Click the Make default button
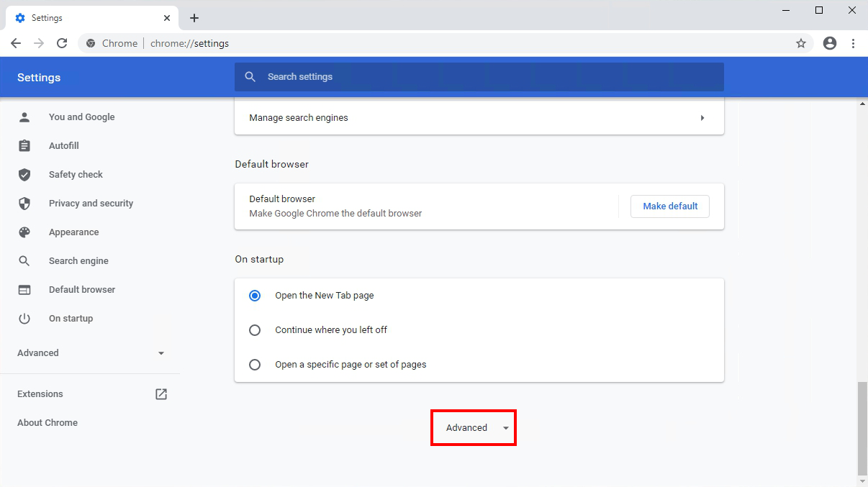This screenshot has width=868, height=487. 669,206
